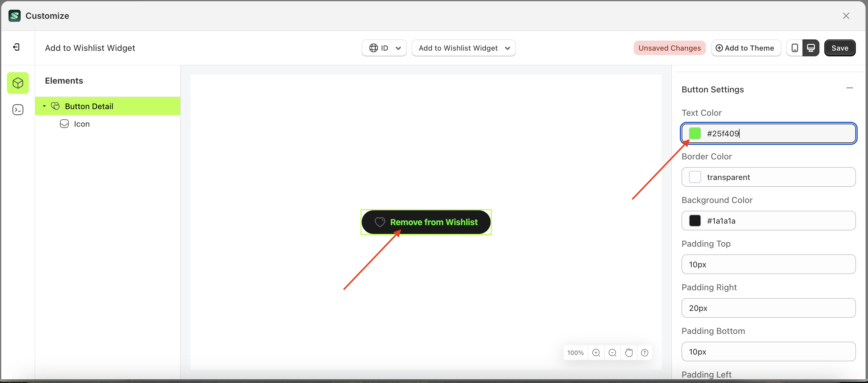Click the Unsaved Changes badge

tap(669, 48)
